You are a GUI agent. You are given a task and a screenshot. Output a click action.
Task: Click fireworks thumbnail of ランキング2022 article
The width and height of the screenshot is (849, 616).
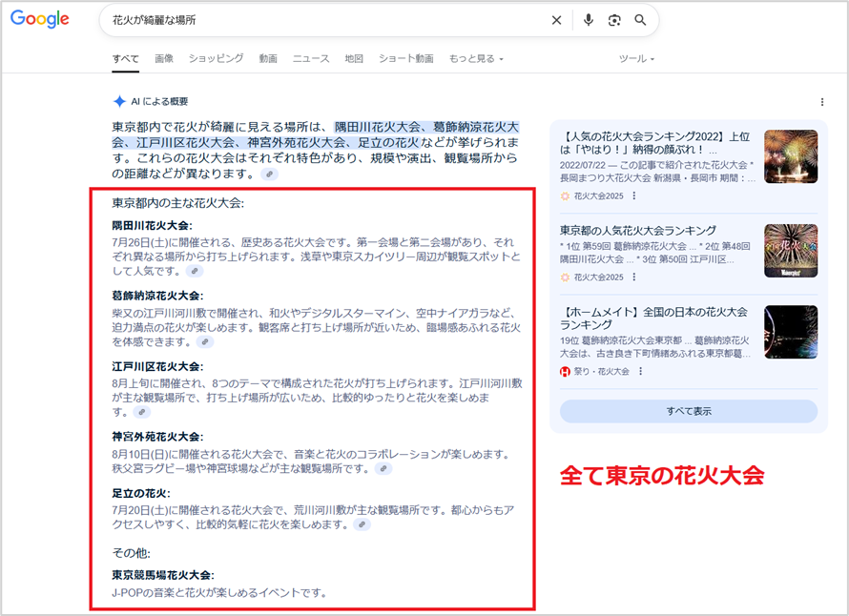coord(791,156)
